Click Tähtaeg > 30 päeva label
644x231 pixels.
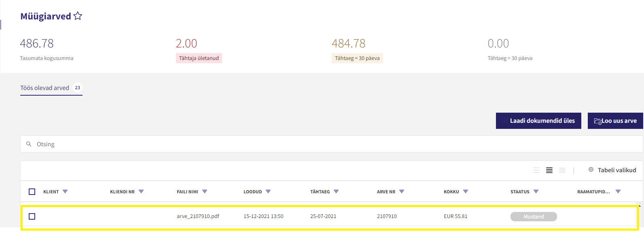[510, 58]
